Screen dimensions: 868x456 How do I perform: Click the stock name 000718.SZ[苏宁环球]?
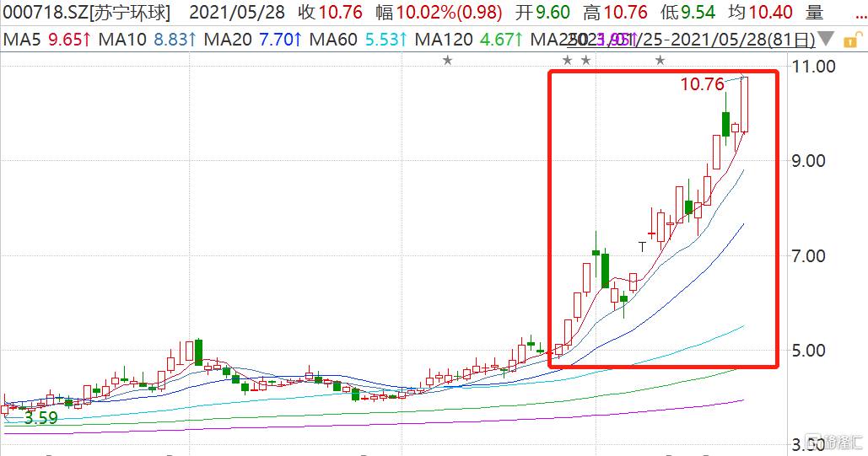(86, 12)
